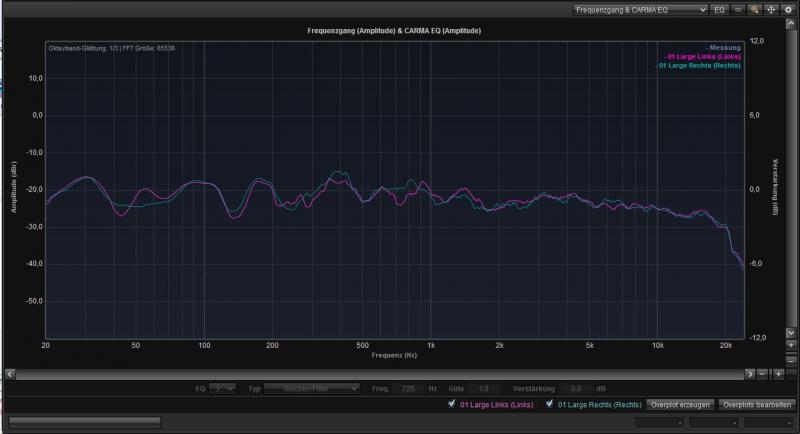Viewport: 800px width, 434px height.
Task: Open graph settings gear icon
Action: (787, 9)
